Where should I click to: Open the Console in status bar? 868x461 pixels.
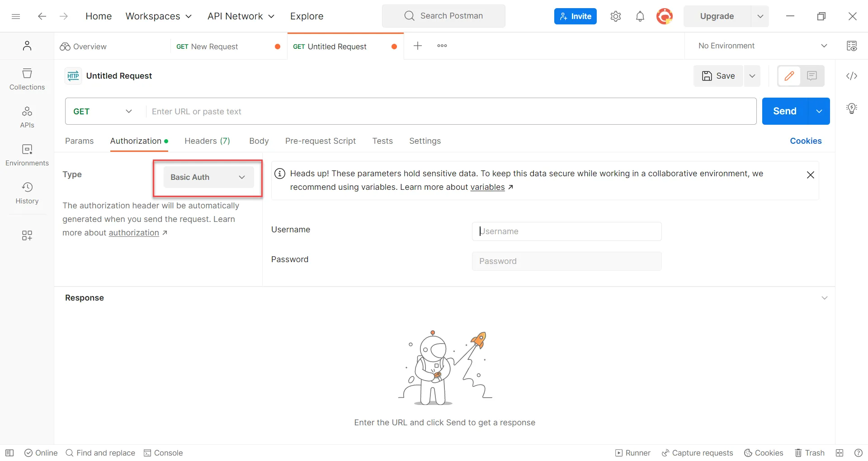point(163,453)
